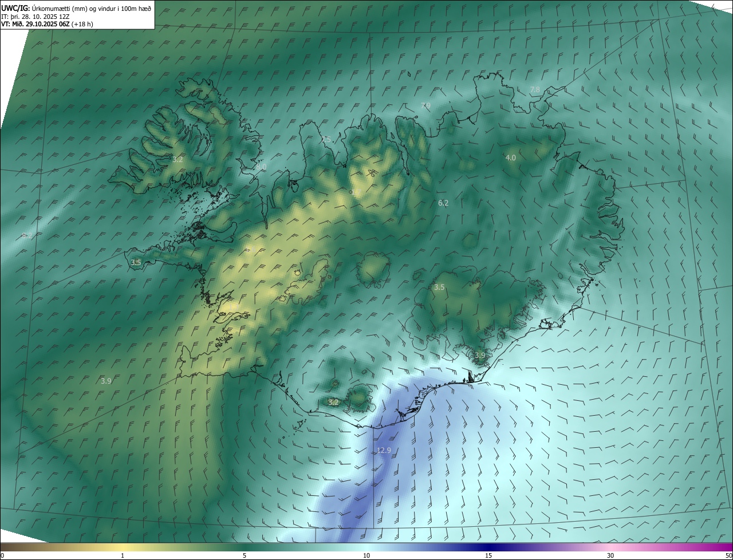Click the 30 tick on color scale
Screen dimensions: 733x560
tap(610, 555)
